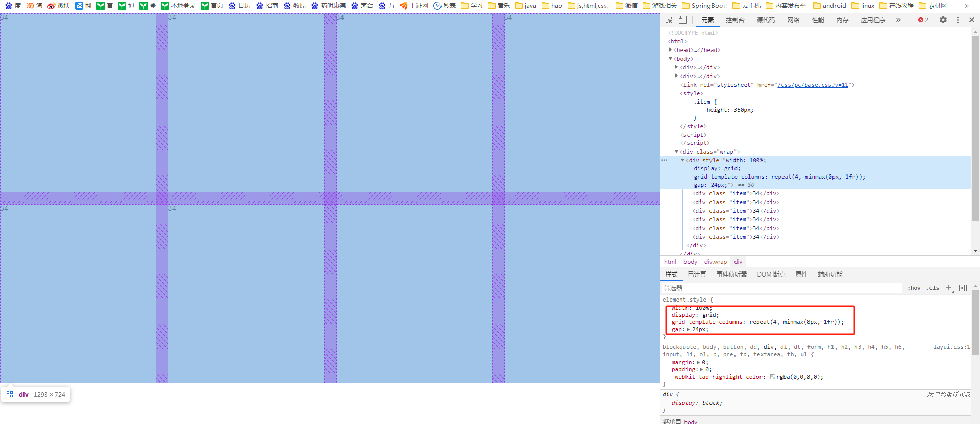Select div.wrap in the breadcrumb trail
The height and width of the screenshot is (424, 980).
(x=716, y=261)
